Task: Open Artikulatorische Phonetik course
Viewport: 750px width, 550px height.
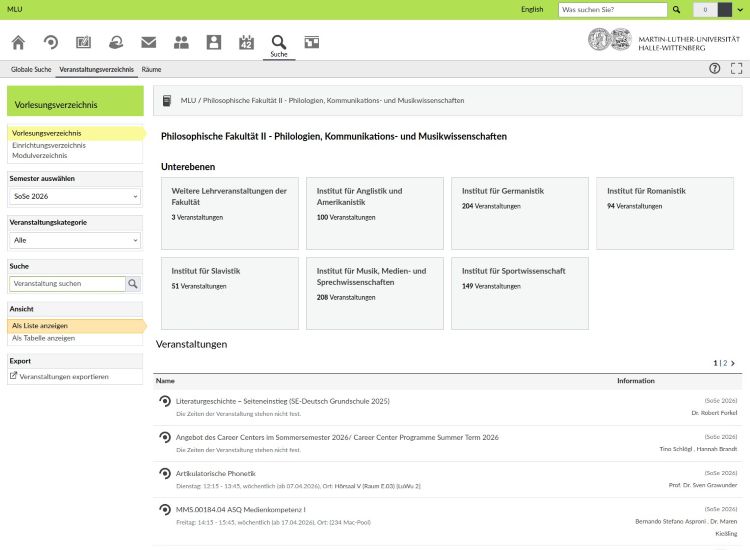Action: [216, 473]
